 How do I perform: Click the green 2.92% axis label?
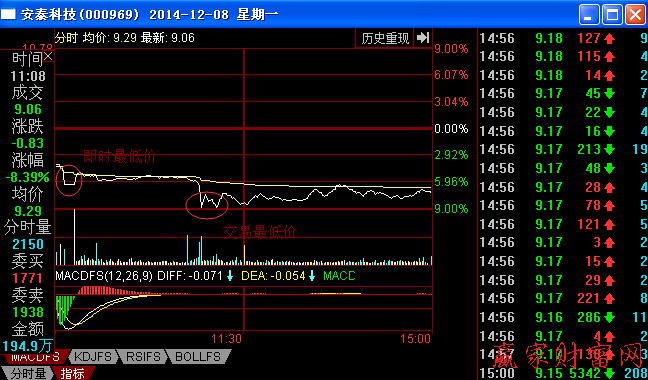(451, 155)
